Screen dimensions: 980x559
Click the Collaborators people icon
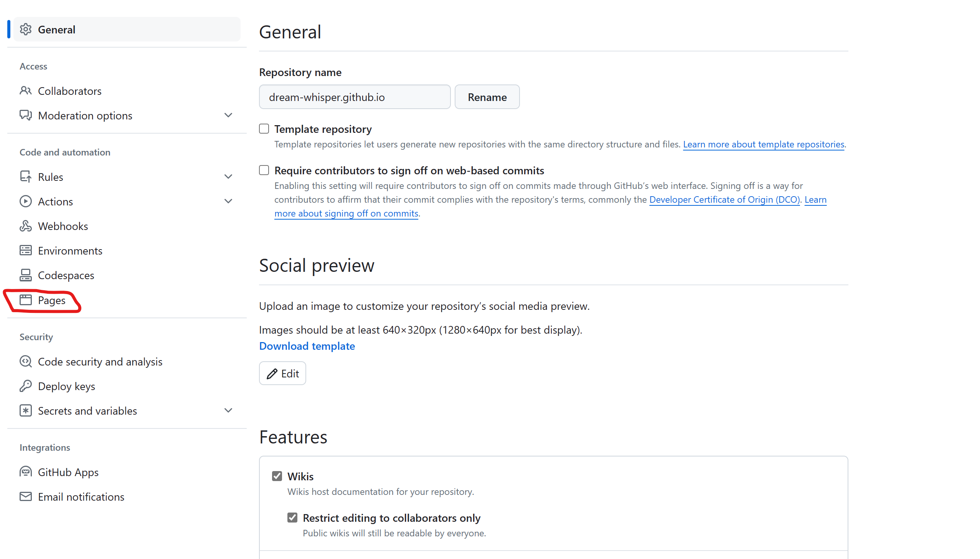[x=25, y=91]
